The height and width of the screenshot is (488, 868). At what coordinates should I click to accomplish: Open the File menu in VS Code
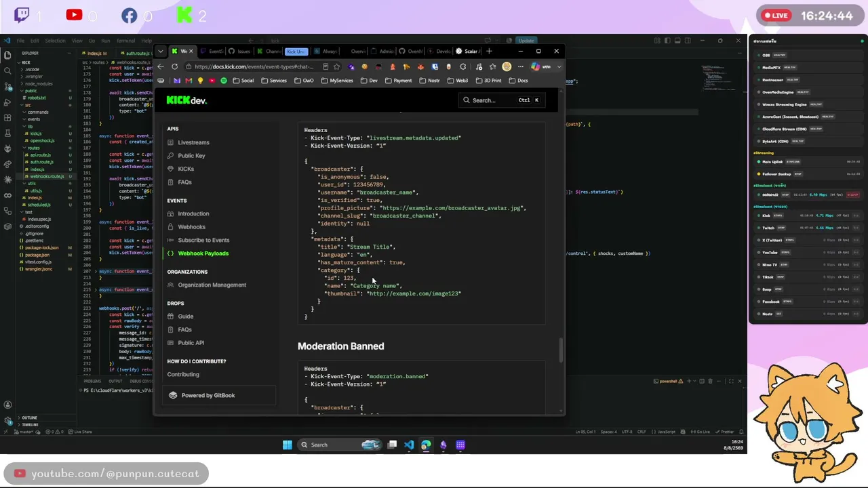click(x=20, y=41)
